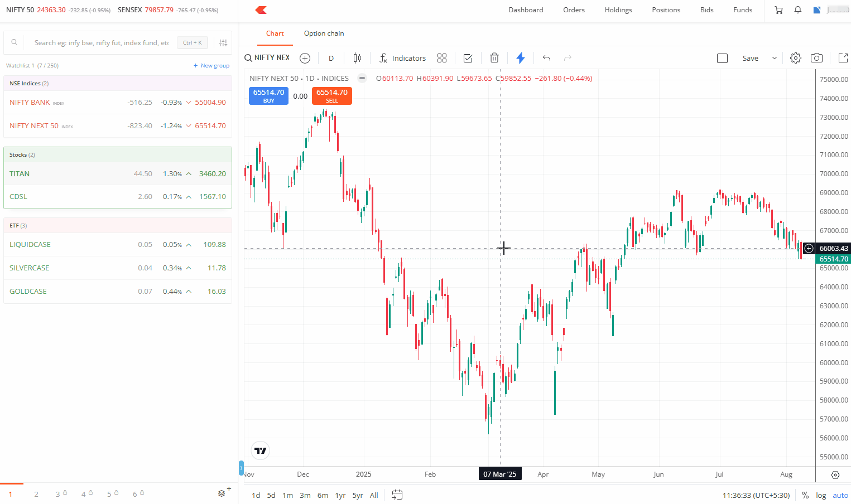
Task: Collapse the NSE Indices watchlist group
Action: (29, 83)
